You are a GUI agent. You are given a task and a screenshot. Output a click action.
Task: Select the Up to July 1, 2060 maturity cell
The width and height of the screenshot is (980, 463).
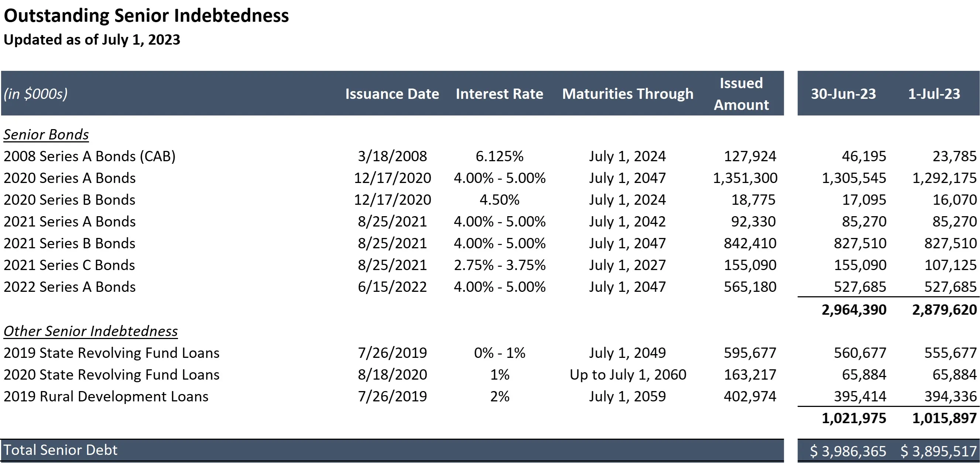pyautogui.click(x=627, y=375)
